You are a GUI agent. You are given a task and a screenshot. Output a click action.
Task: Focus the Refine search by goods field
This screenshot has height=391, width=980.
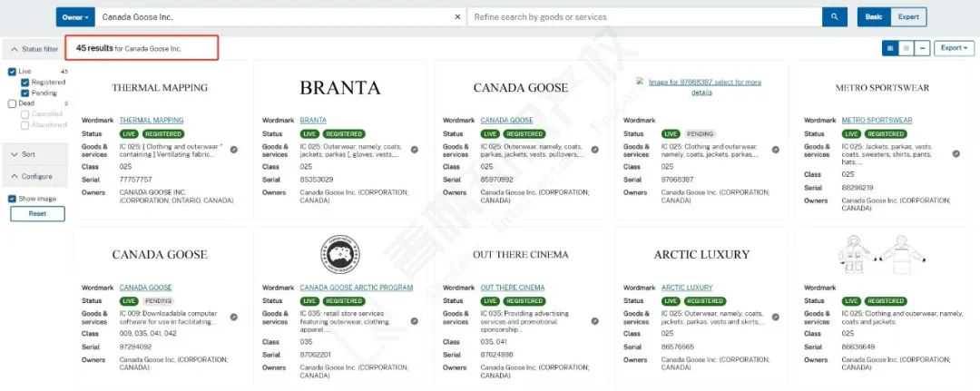(x=644, y=17)
